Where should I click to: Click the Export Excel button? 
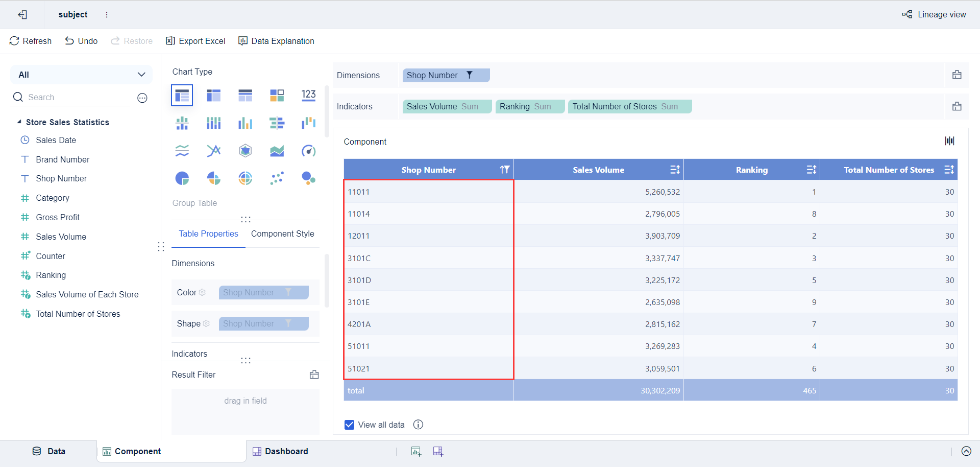tap(195, 41)
